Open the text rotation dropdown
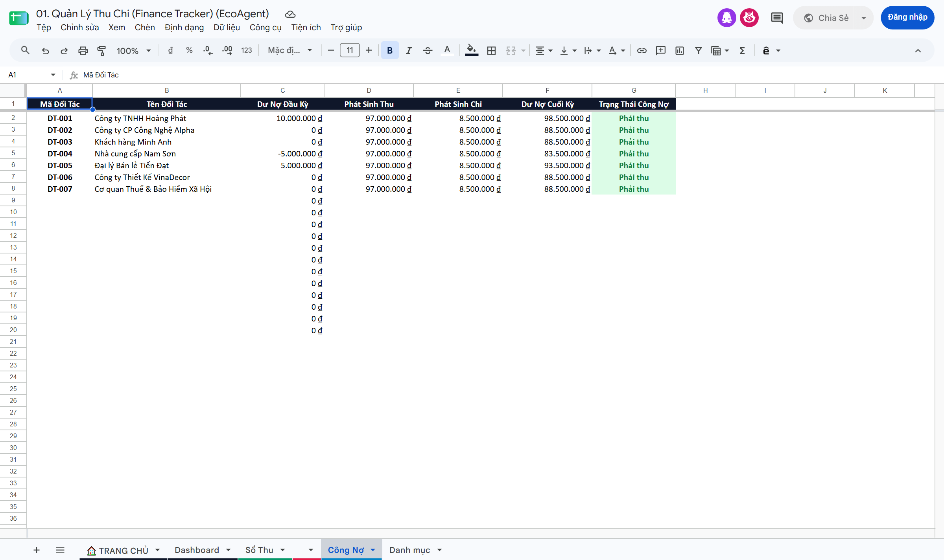944x560 pixels. pyautogui.click(x=617, y=50)
